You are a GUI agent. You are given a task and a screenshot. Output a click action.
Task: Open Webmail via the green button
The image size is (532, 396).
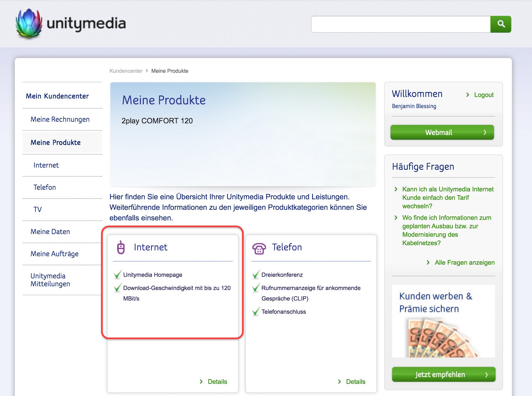(x=442, y=132)
